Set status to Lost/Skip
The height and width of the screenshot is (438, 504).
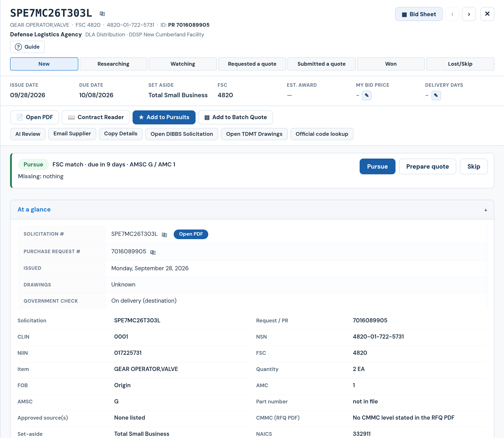point(460,64)
